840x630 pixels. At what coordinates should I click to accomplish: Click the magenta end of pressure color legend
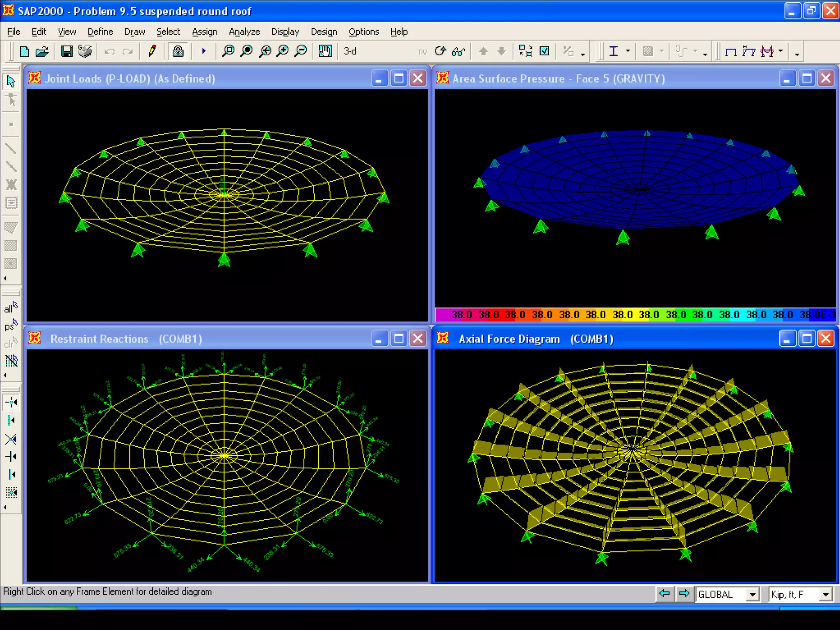tap(442, 315)
